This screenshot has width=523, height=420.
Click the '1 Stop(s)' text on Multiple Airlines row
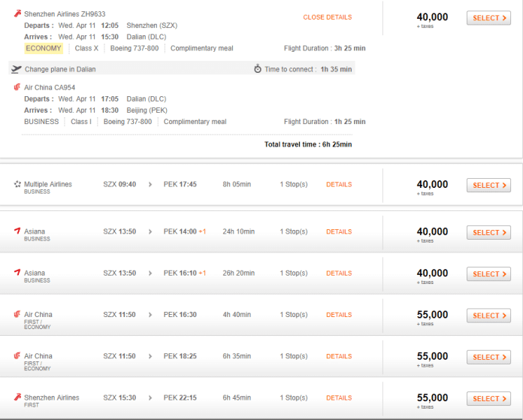[x=294, y=185]
